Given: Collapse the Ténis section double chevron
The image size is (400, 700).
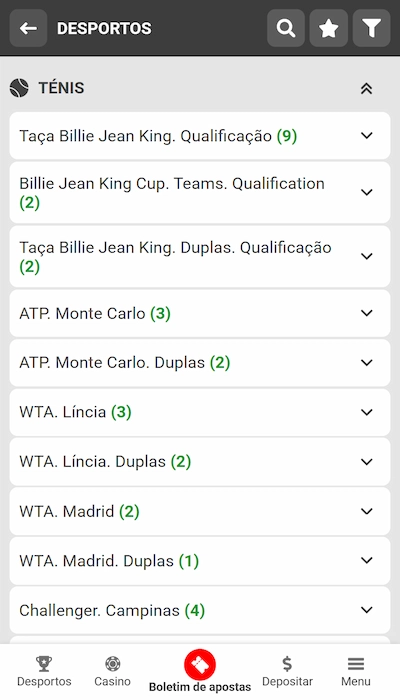Looking at the screenshot, I should [367, 88].
